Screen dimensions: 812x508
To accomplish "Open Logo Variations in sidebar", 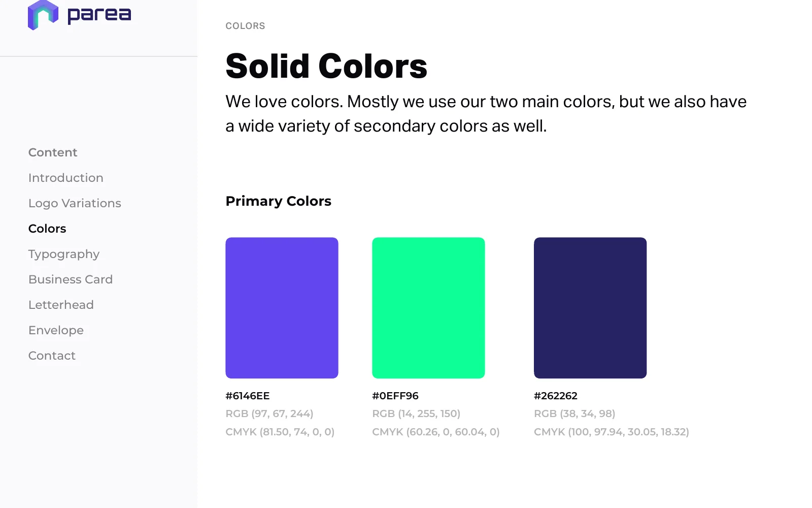I will coord(75,203).
